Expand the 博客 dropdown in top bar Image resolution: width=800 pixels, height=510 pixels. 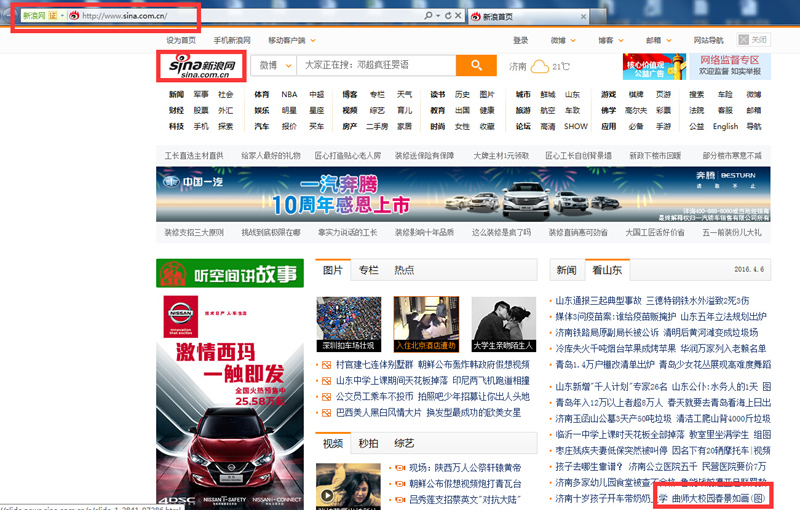point(610,40)
